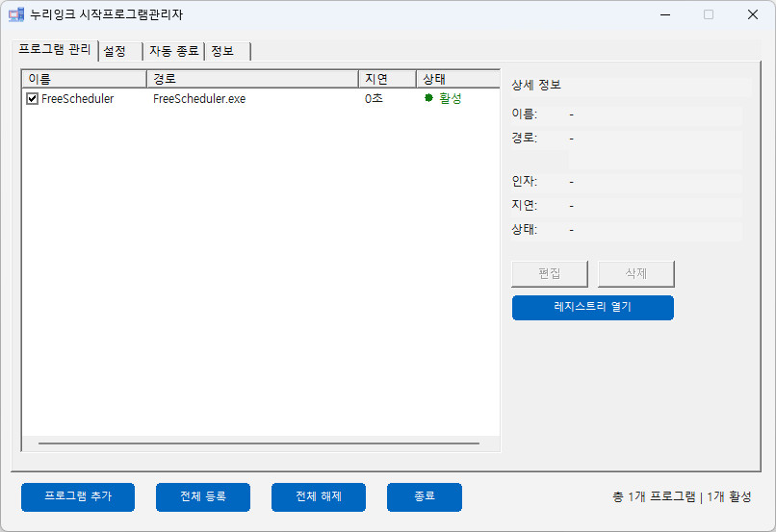Click the horizontal scrollbar under the list
Image resolution: width=776 pixels, height=532 pixels.
[x=258, y=443]
